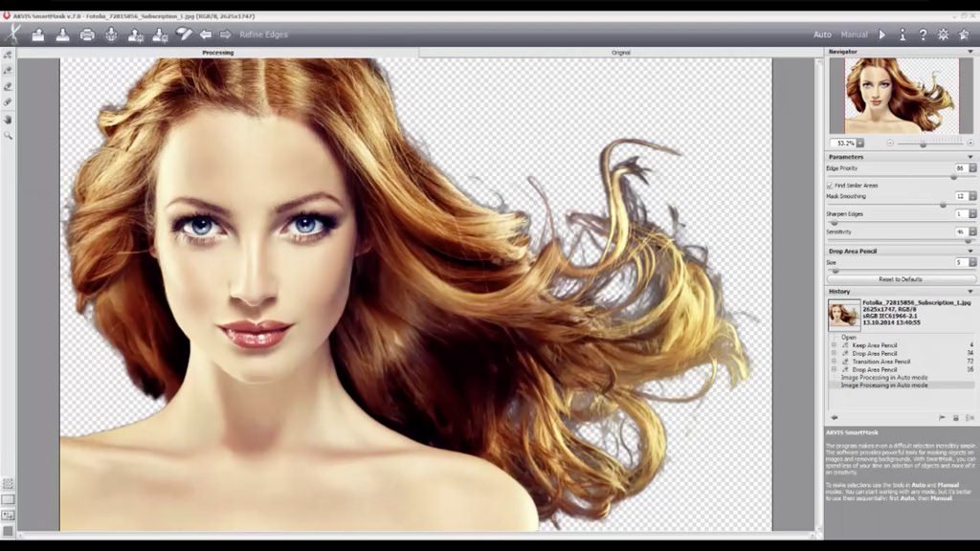Toggle visibility of the Keep Area Pencil history step
The image size is (980, 551).
(834, 344)
